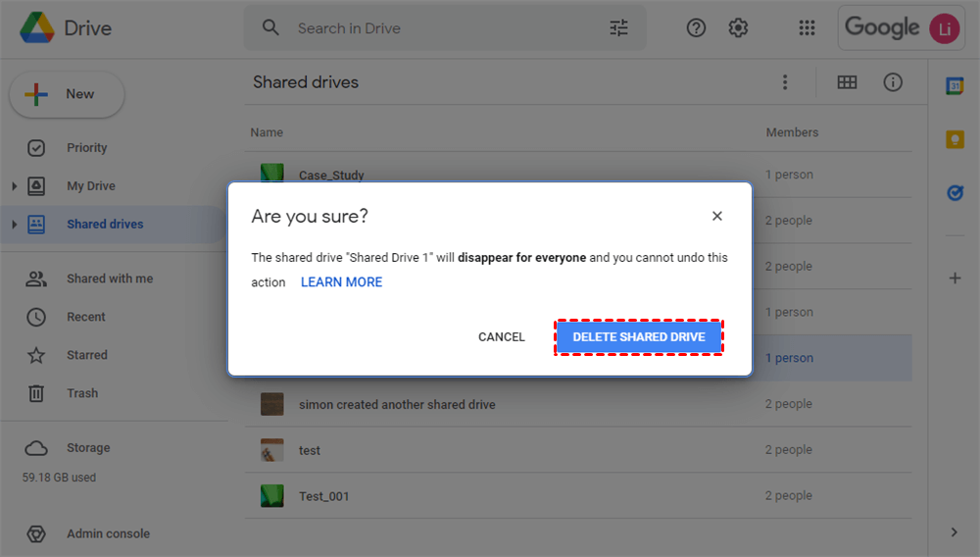This screenshot has width=980, height=557.
Task: Open the Settings gear icon
Action: (738, 28)
